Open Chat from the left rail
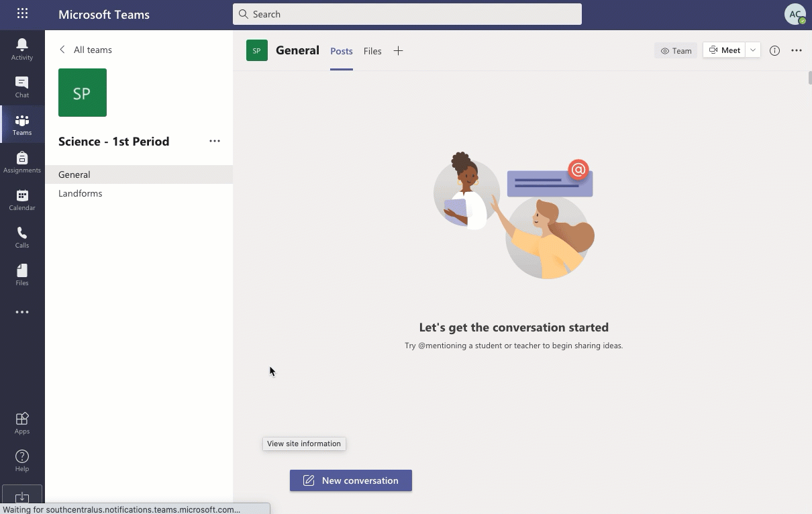The height and width of the screenshot is (514, 812). 22,87
